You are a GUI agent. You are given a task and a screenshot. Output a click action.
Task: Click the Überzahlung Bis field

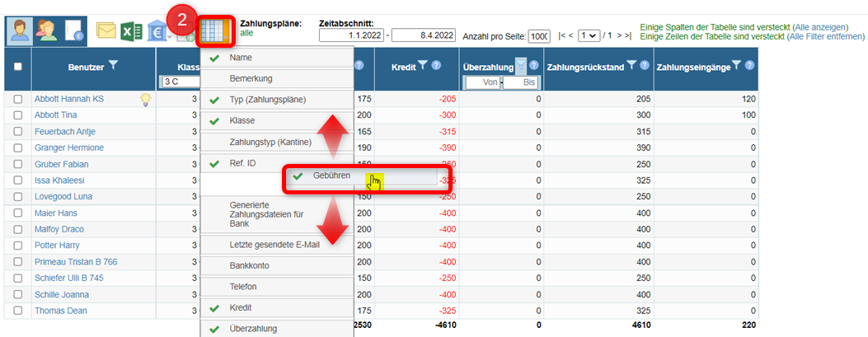click(x=521, y=82)
